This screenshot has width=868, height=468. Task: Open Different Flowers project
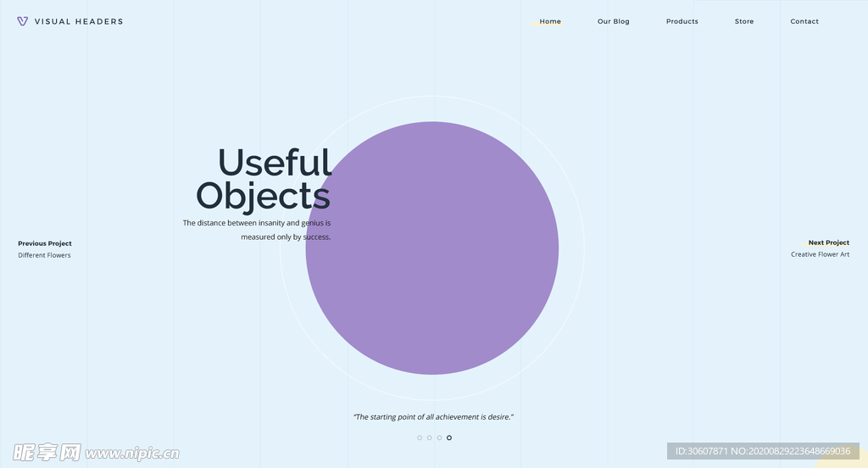click(44, 255)
